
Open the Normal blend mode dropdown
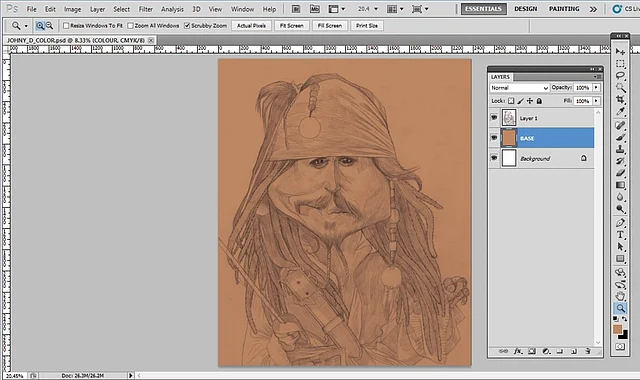(x=519, y=88)
